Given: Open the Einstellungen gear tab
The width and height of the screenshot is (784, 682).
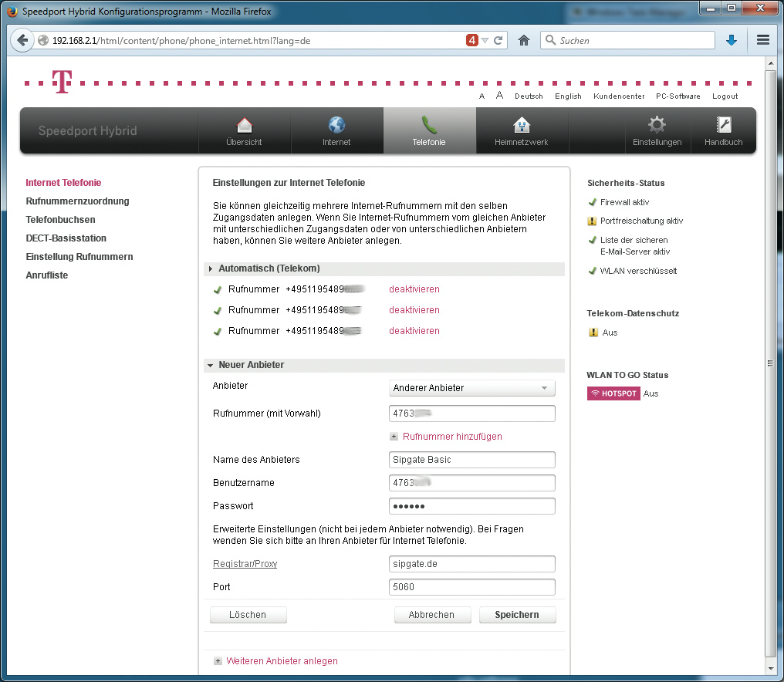Looking at the screenshot, I should click(x=657, y=131).
